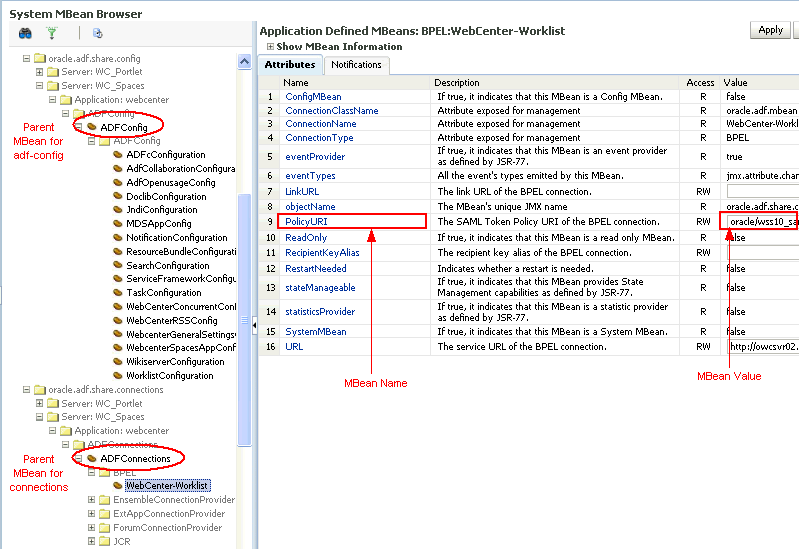This screenshot has width=802, height=549.
Task: Click the Description column header
Action: 457,82
